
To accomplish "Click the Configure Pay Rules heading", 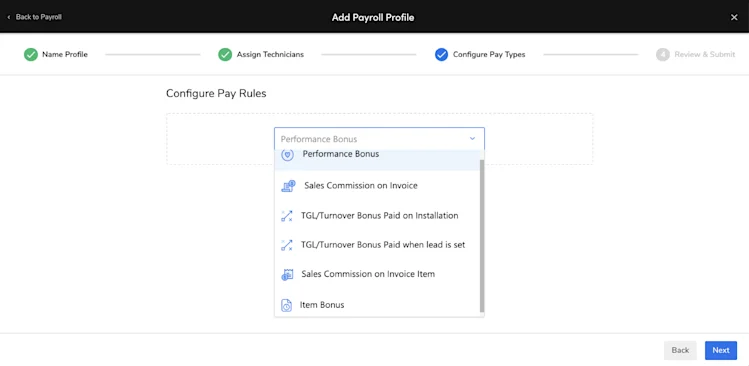I will pos(216,94).
